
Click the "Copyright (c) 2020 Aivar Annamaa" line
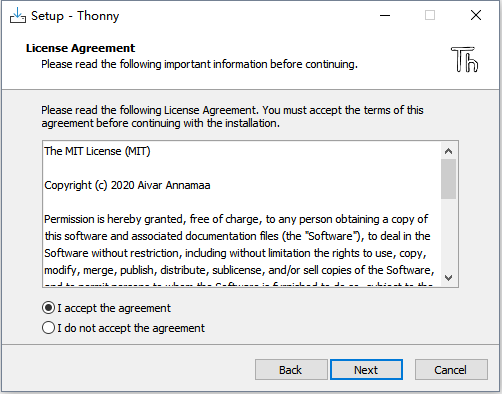[127, 185]
